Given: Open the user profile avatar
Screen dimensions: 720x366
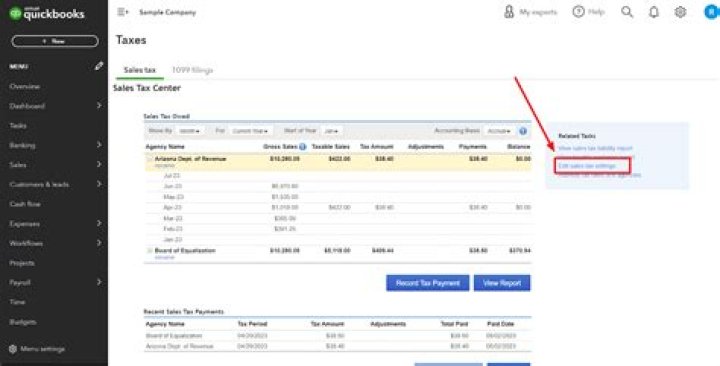Looking at the screenshot, I should pyautogui.click(x=712, y=12).
